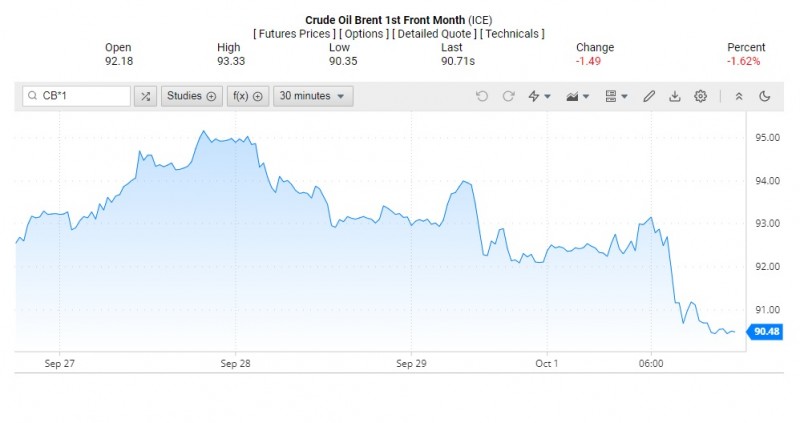Collapse the toolbar with double chevron

739,96
